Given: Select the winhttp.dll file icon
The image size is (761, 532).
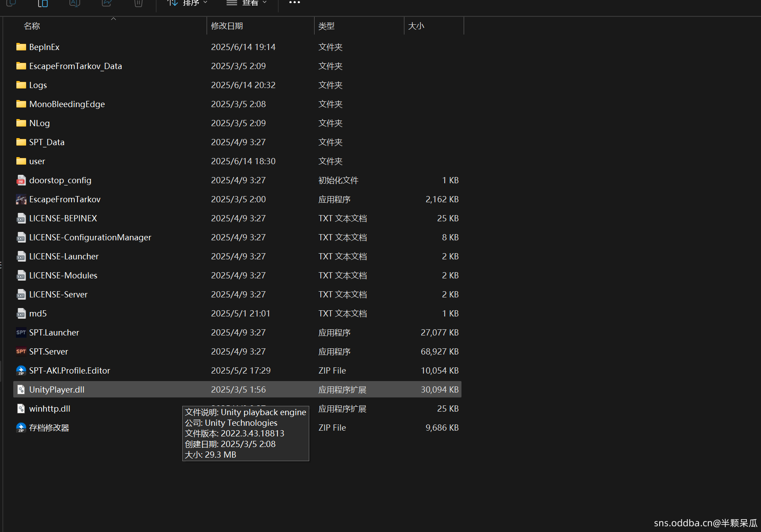Looking at the screenshot, I should tap(21, 409).
